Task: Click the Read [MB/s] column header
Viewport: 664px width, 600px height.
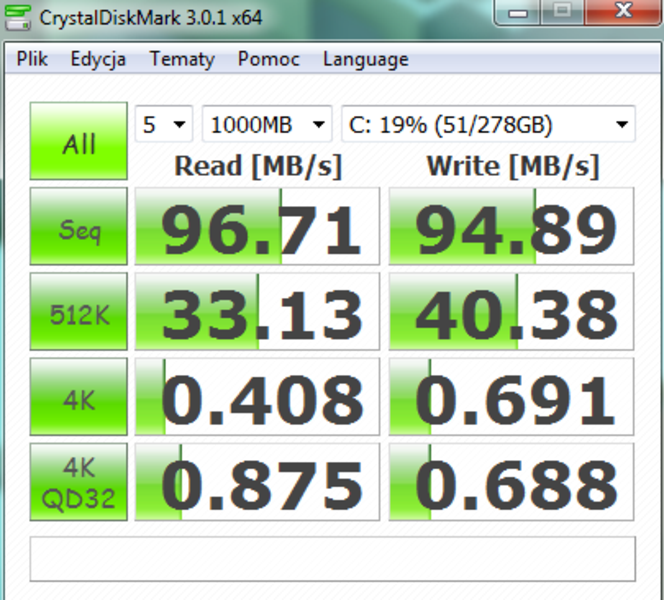Action: click(x=258, y=166)
